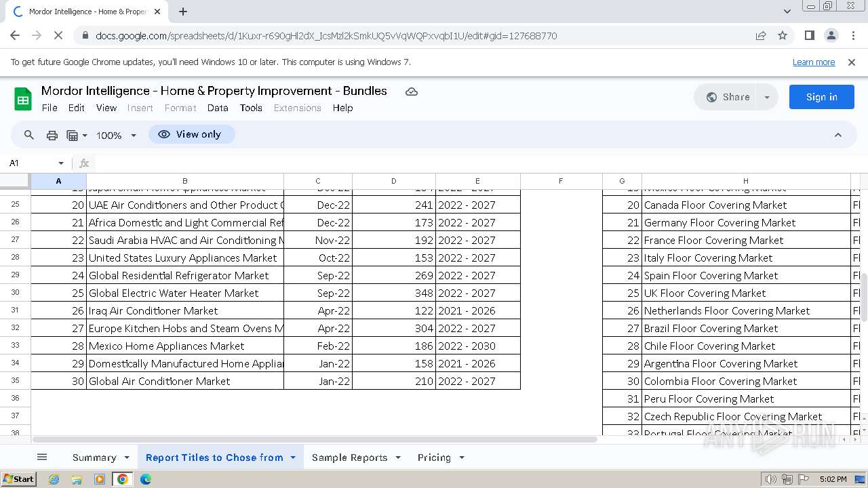868x488 pixels.
Task: Open Microsoft Edge from taskbar
Action: pyautogui.click(x=146, y=479)
